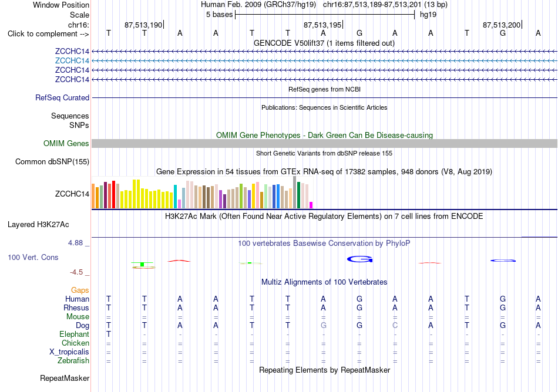The width and height of the screenshot is (558, 392).
Task: Click the T base in Elephant row
Action: click(x=109, y=334)
